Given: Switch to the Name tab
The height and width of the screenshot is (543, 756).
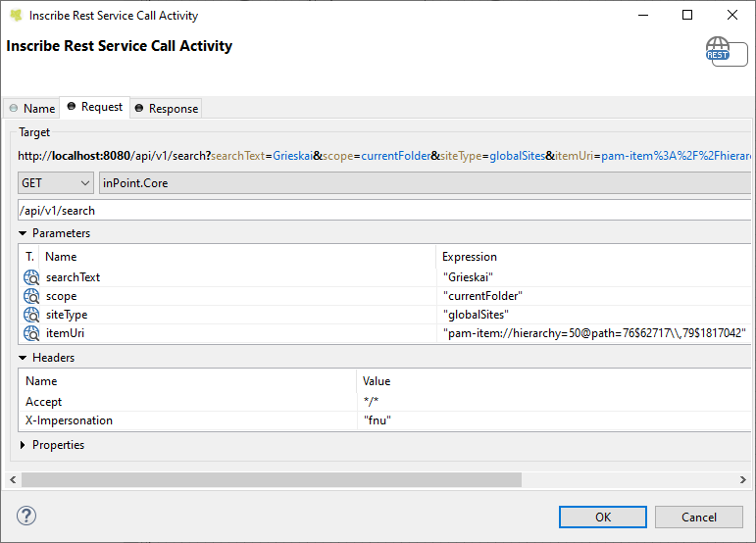Looking at the screenshot, I should (32, 109).
